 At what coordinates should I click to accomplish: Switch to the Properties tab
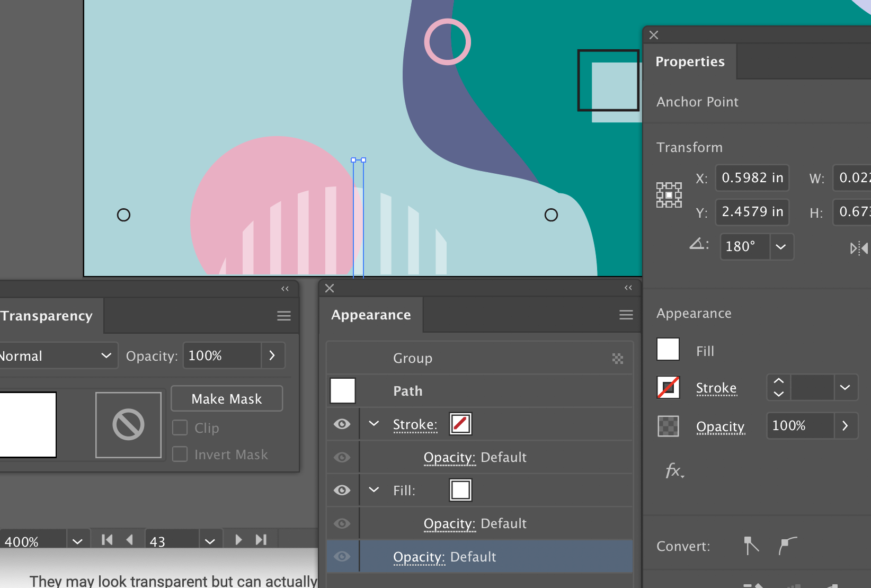click(x=690, y=61)
